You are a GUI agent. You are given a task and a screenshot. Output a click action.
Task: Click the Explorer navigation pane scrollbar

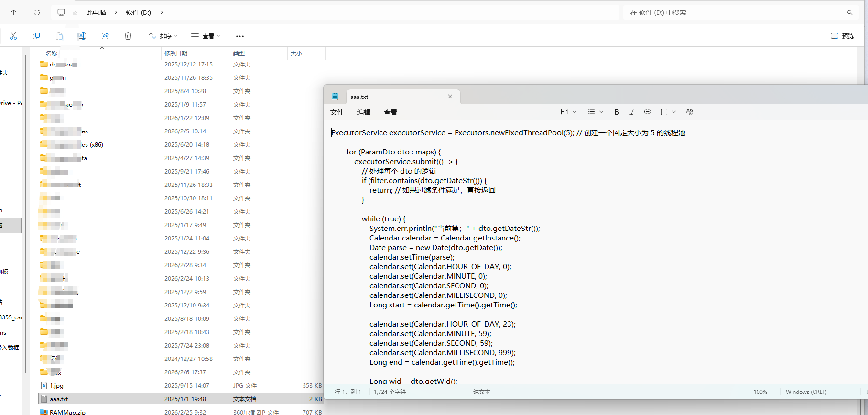pyautogui.click(x=25, y=214)
